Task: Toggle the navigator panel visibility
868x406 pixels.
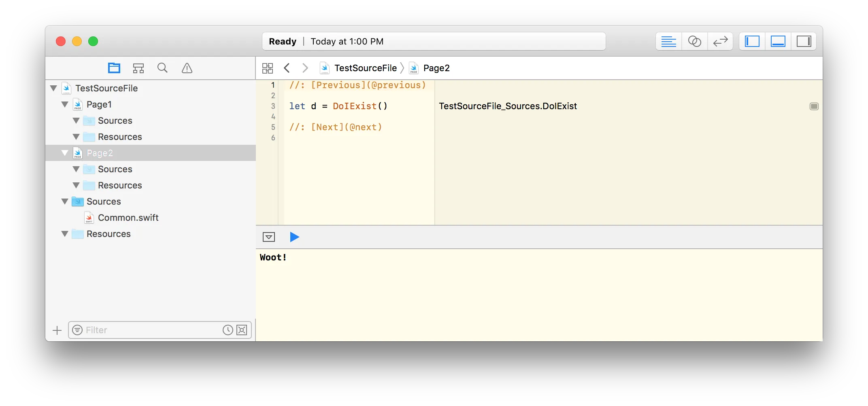Action: 752,41
